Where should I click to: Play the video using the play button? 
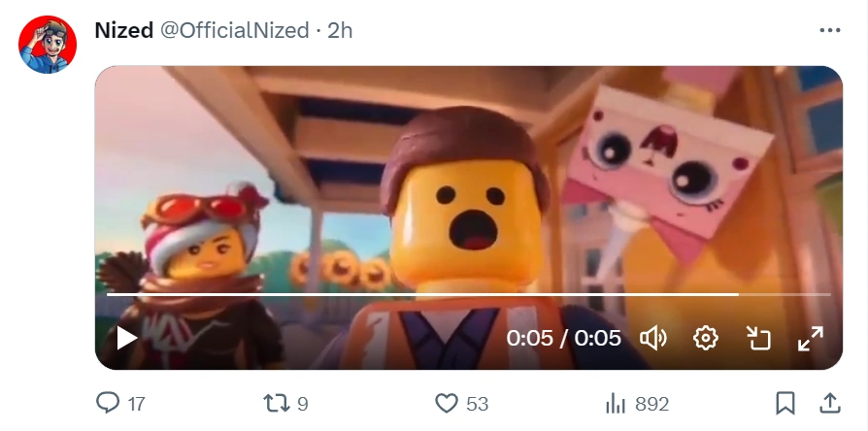[x=126, y=338]
